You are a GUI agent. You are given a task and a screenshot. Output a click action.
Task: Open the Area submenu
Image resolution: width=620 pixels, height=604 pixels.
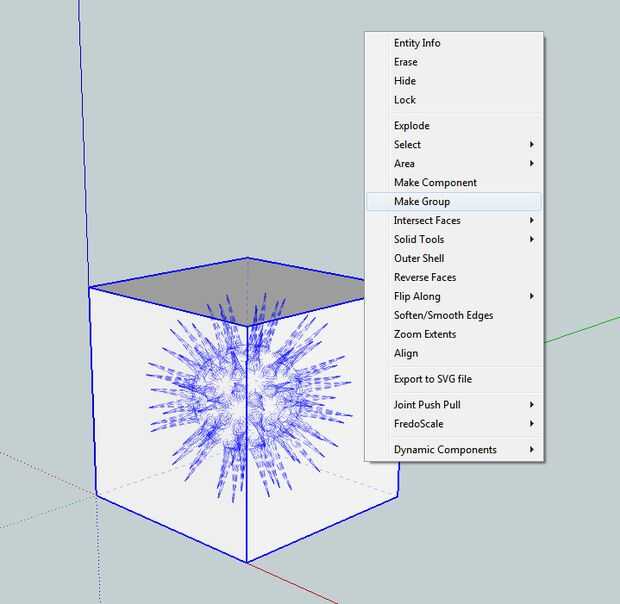[x=454, y=164]
